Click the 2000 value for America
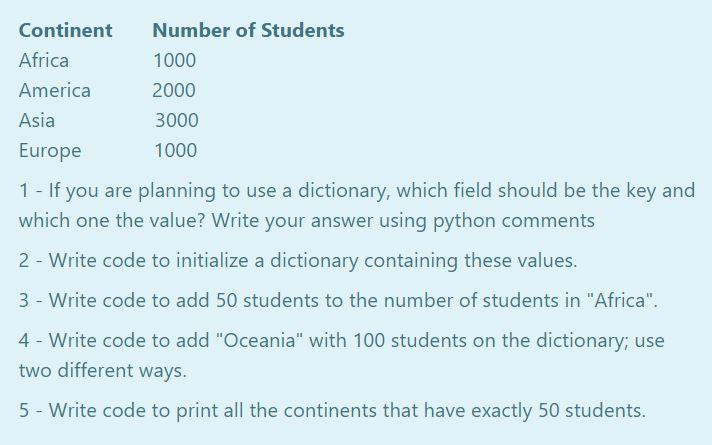 (x=175, y=90)
